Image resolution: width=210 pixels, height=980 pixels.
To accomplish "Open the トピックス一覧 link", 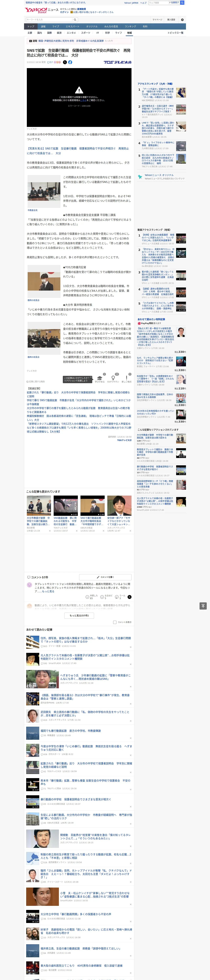I will click(175, 33).
